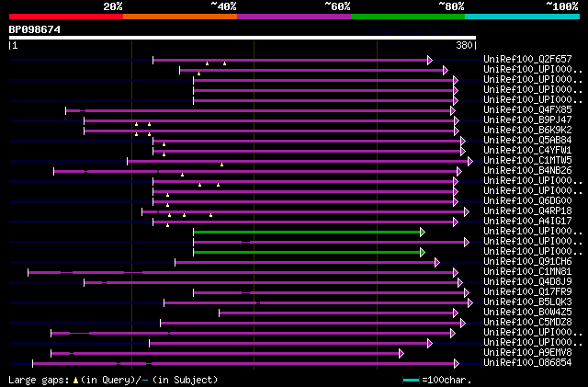Viewport: 588px width, 387px height.
Task: Open the UniRef100_C5MDZ8 hit label
Action: pyautogui.click(x=527, y=322)
